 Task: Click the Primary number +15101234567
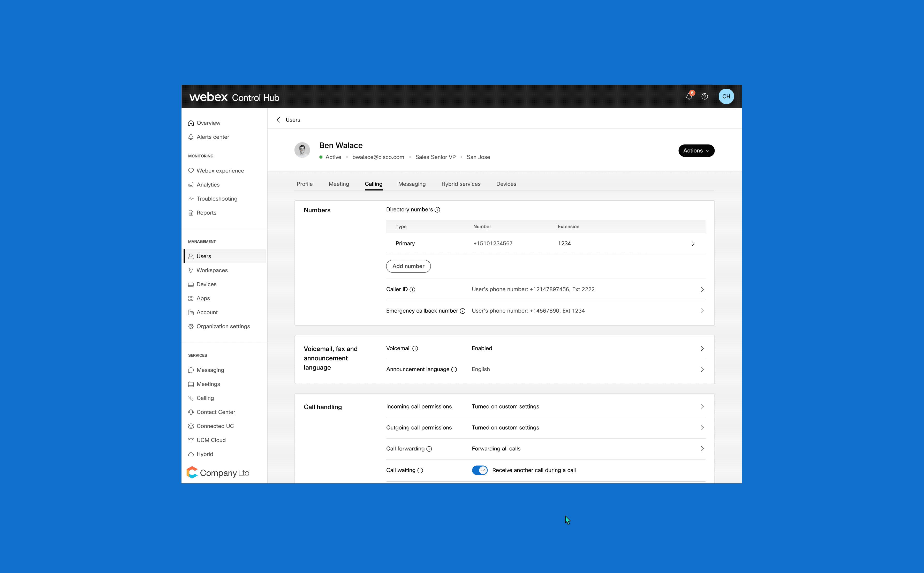pos(493,244)
